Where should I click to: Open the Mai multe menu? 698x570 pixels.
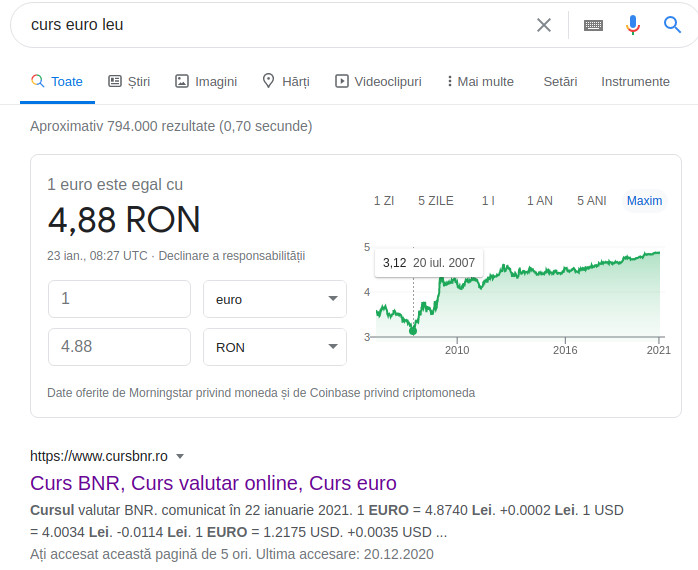(480, 81)
